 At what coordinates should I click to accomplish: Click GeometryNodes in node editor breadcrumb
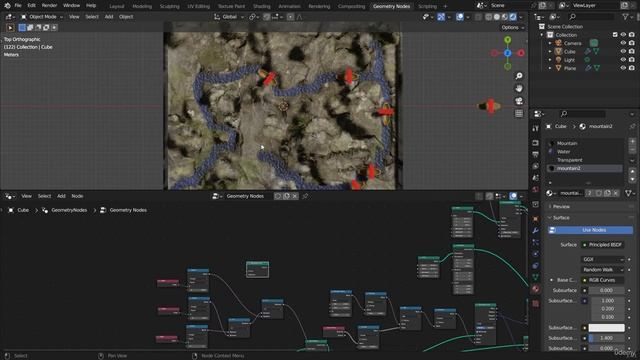pos(69,210)
